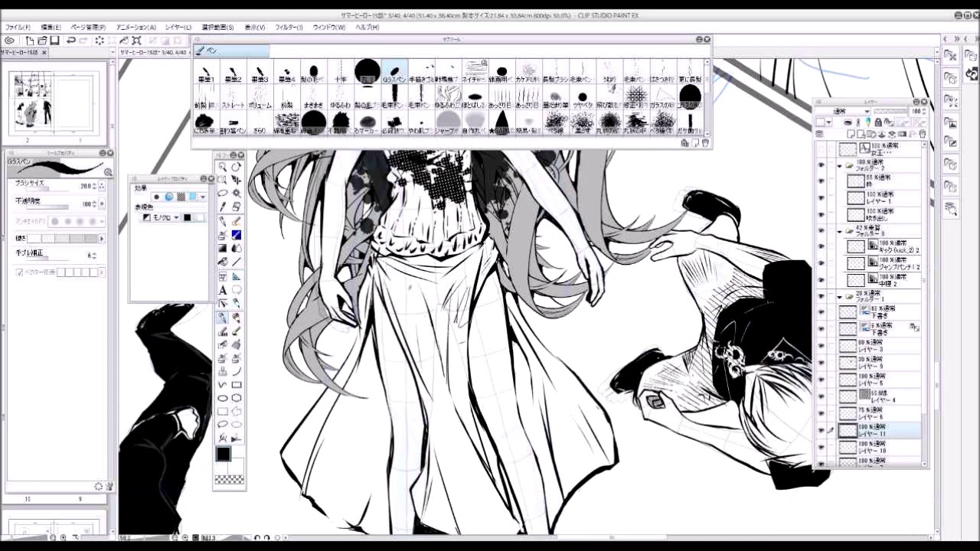This screenshot has width=980, height=551.
Task: Select the Polygon figure tool
Action: pos(237,398)
